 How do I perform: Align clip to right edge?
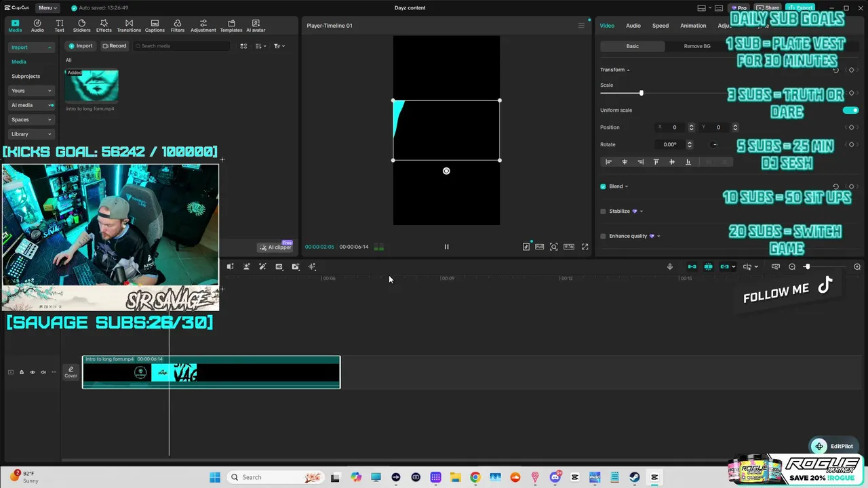coord(640,162)
